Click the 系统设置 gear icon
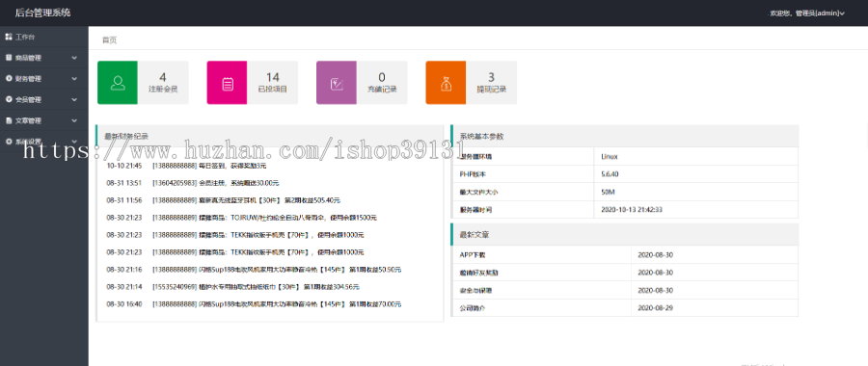The width and height of the screenshot is (868, 366). point(9,142)
